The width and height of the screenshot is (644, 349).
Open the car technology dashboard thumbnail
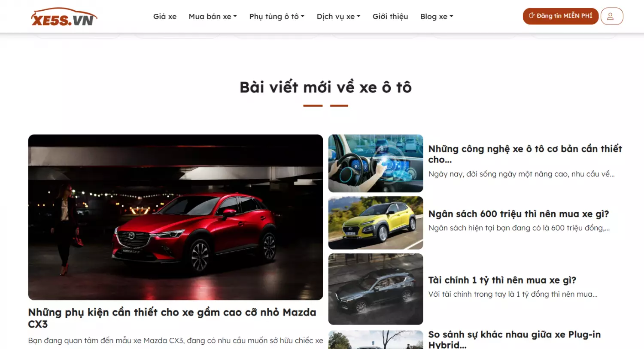pos(376,163)
